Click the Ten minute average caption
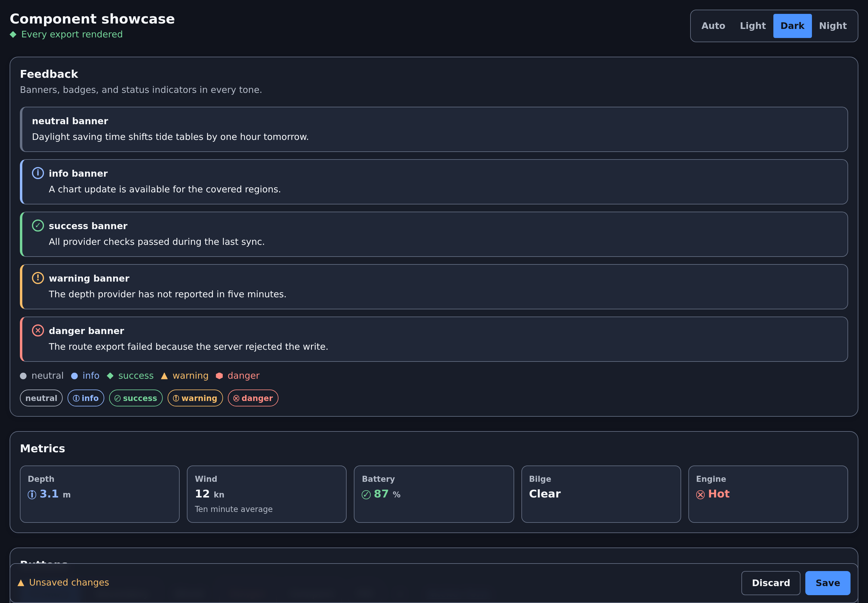 tap(234, 509)
